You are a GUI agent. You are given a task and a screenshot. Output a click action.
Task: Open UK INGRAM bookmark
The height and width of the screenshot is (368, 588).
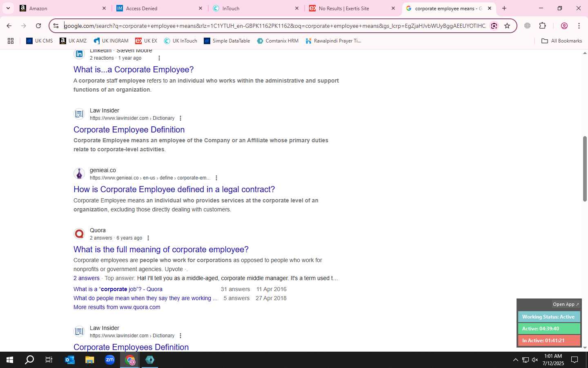click(111, 41)
